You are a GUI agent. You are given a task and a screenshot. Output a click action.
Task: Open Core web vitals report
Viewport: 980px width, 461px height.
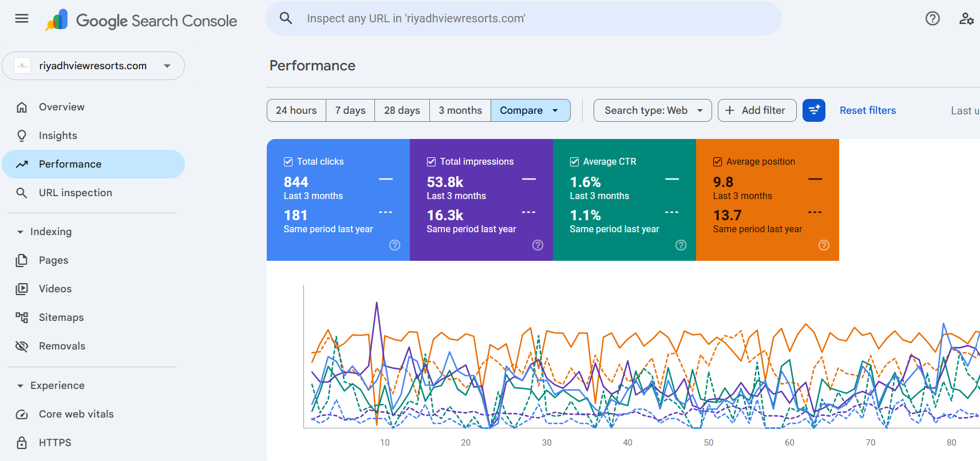coord(76,414)
